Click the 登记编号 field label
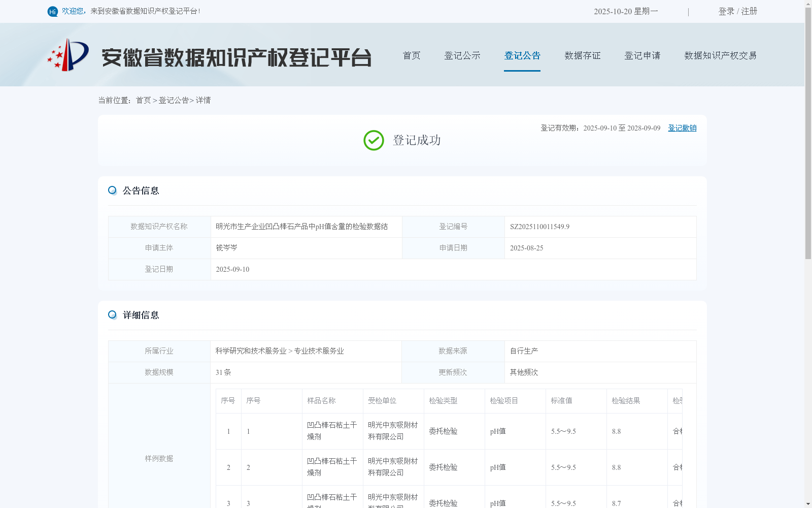Image resolution: width=812 pixels, height=508 pixels. [453, 227]
